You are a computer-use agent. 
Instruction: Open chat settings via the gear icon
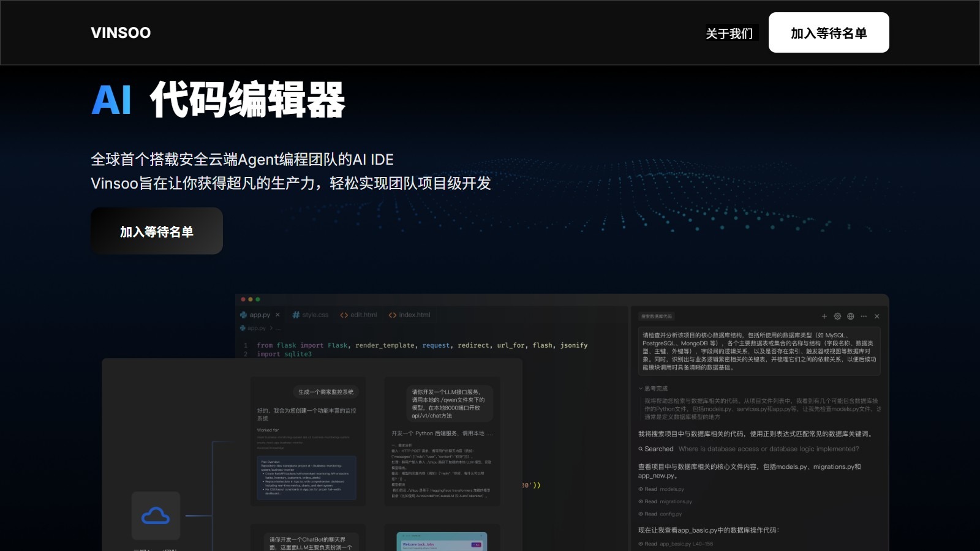pos(837,317)
